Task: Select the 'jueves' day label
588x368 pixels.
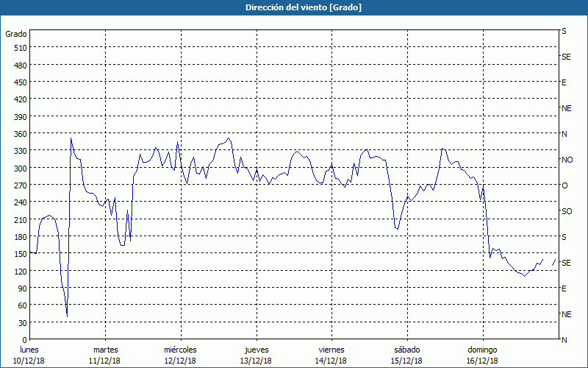Action: (257, 350)
